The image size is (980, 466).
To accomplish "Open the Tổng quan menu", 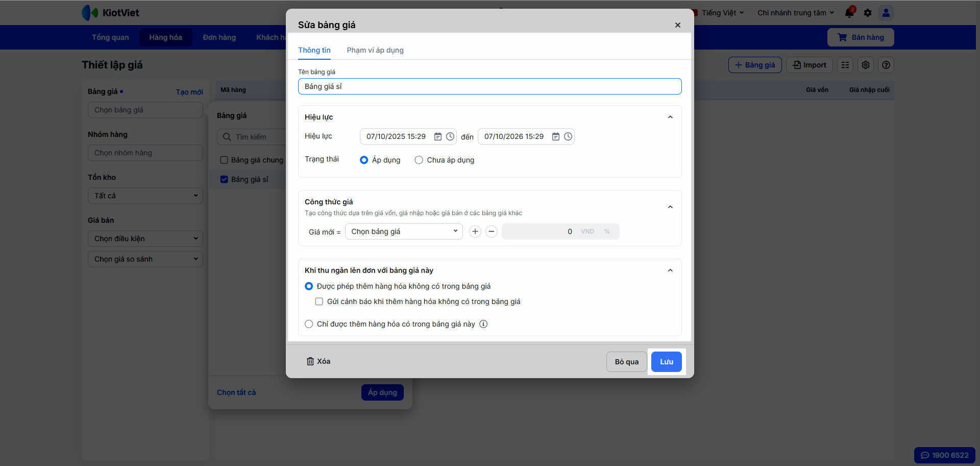I will tap(110, 37).
